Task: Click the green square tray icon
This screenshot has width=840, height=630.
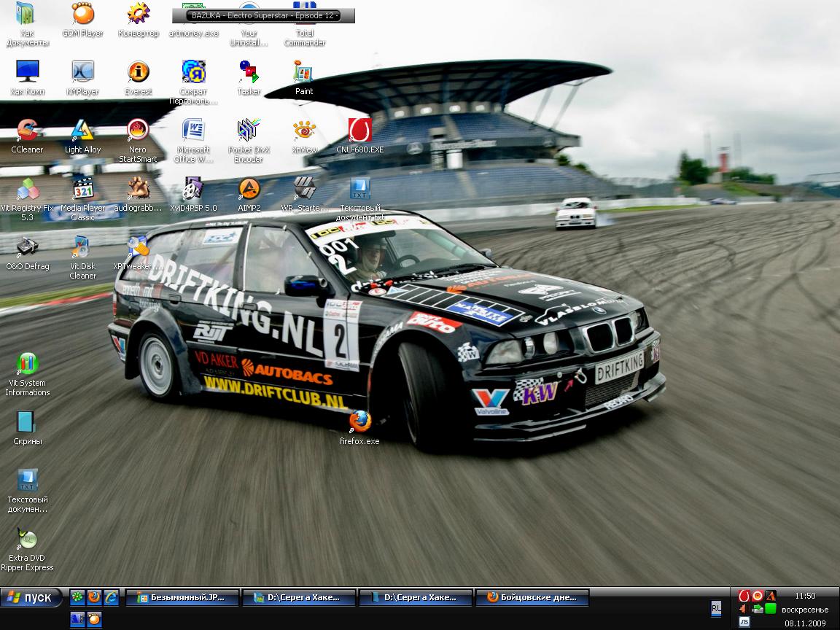Action: (x=770, y=609)
